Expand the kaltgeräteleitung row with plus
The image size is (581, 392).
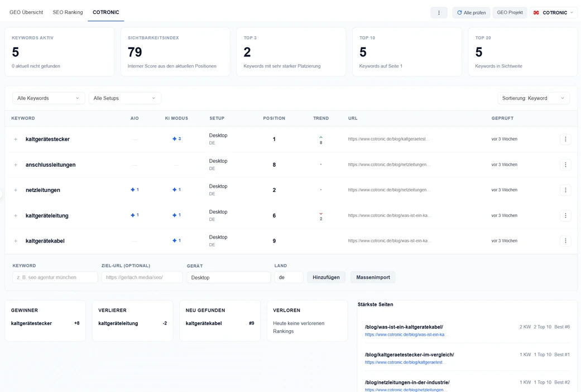point(16,215)
